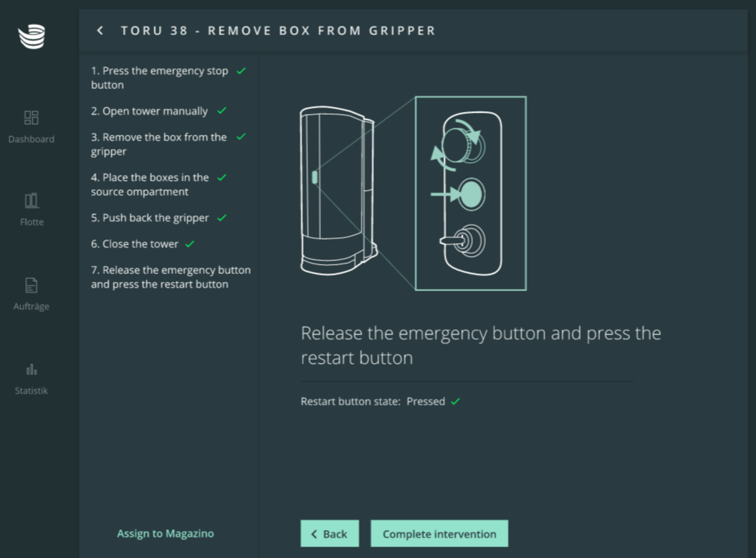Click the Magazino logo icon
This screenshot has height=558, width=756.
pyautogui.click(x=32, y=36)
